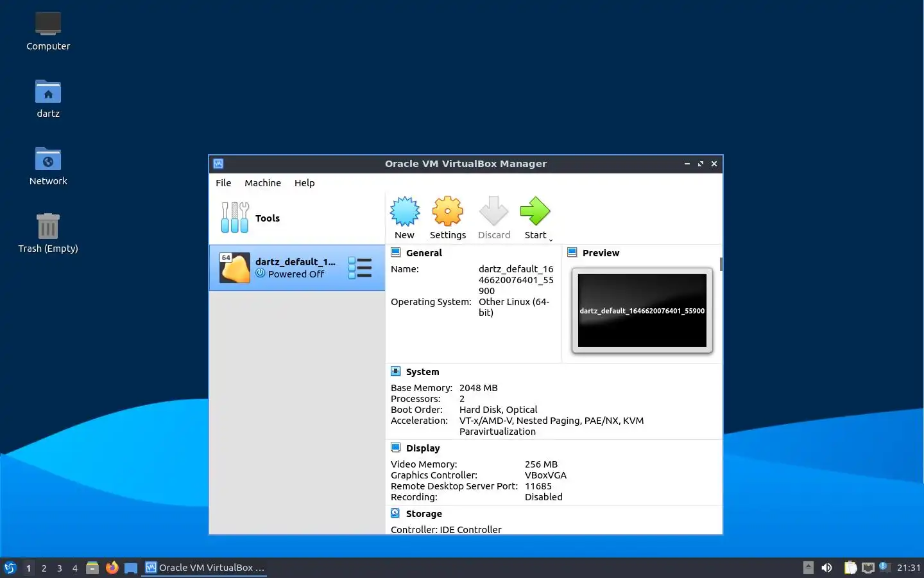Viewport: 924px width, 578px height.
Task: Click the Recording Disabled value
Action: coord(543,497)
